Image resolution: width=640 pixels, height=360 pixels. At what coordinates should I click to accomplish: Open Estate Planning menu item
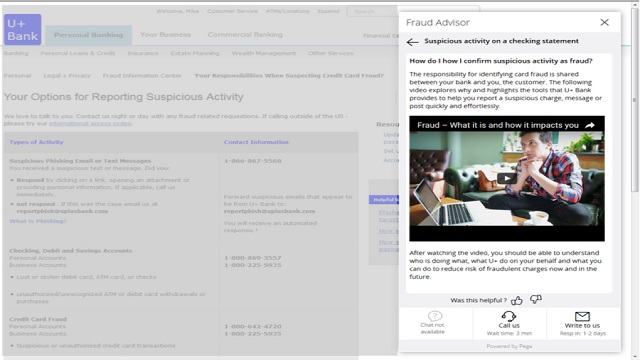pyautogui.click(x=195, y=53)
